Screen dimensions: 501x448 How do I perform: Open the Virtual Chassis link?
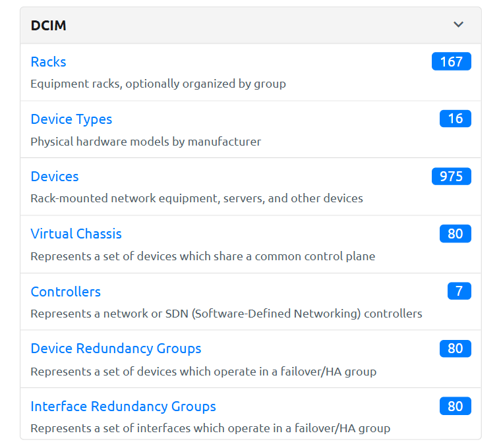(x=76, y=234)
